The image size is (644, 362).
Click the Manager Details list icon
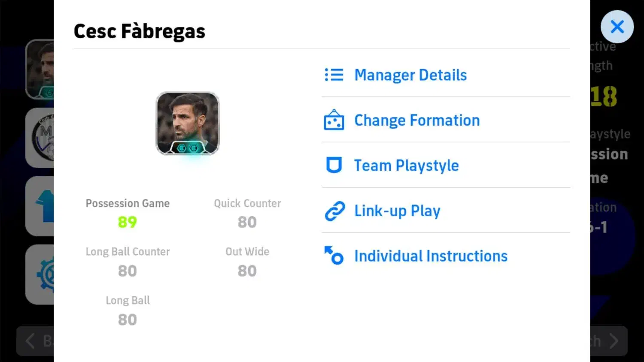tap(334, 75)
